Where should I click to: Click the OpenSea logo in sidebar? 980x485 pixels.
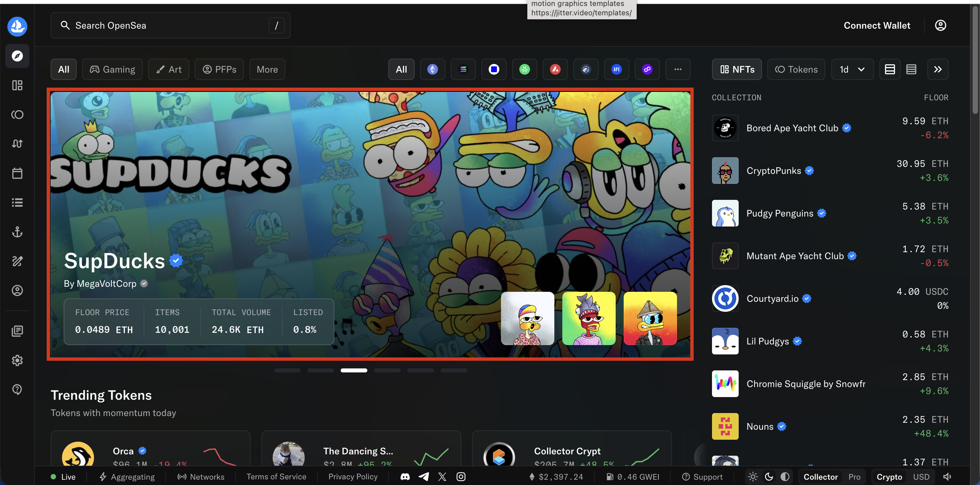click(x=17, y=26)
